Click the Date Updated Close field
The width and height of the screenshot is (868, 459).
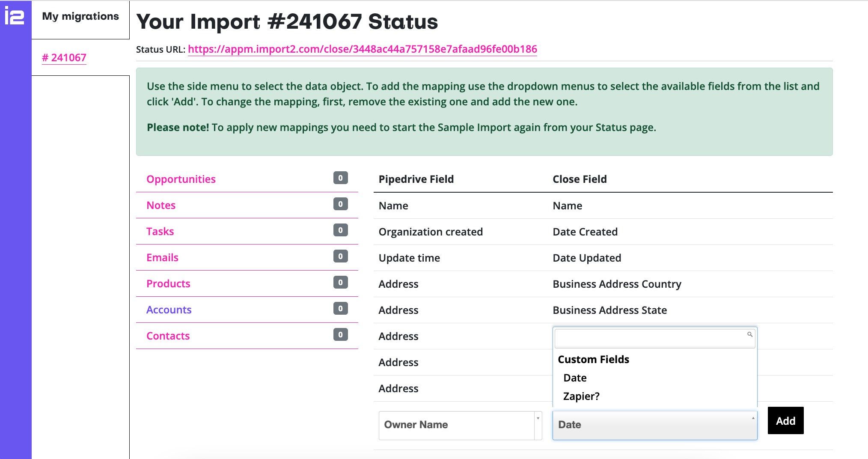587,258
